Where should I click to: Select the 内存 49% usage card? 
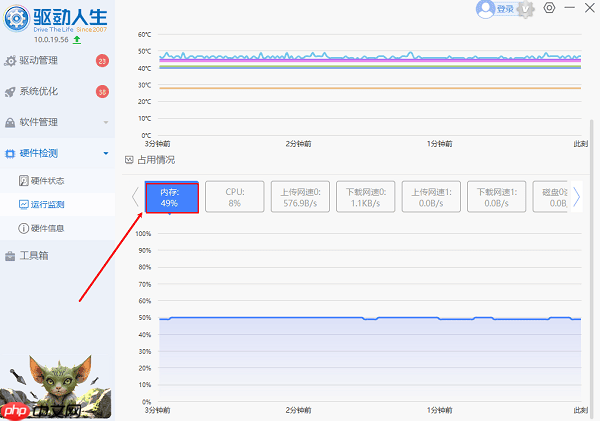click(172, 198)
